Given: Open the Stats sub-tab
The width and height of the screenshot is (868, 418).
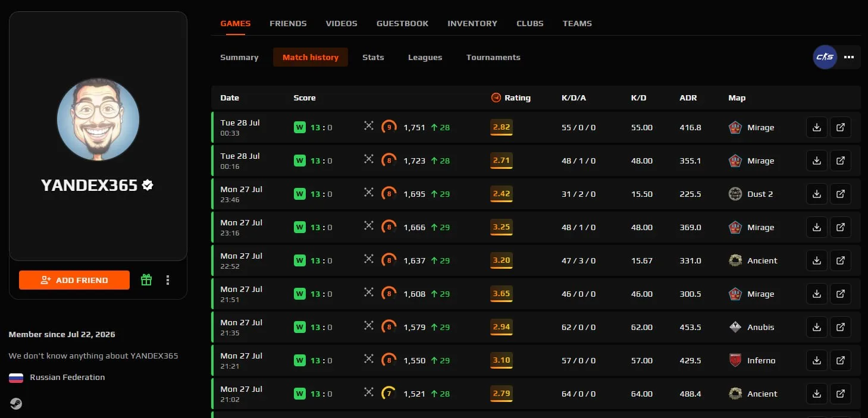Looking at the screenshot, I should click(373, 58).
